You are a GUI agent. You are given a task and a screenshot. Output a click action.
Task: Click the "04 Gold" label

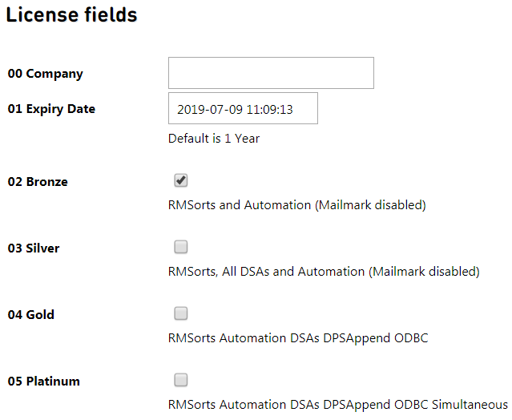(30, 315)
